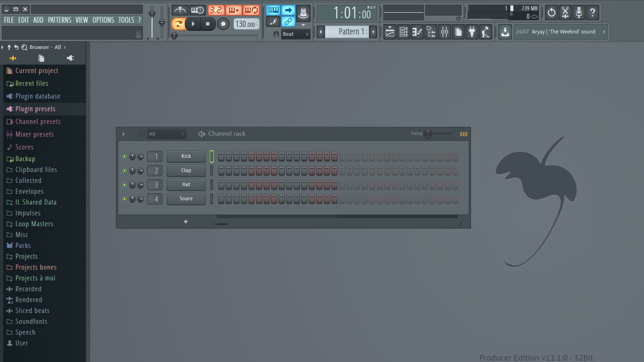Open the plugin picker plug icon
The image size is (644, 362).
tap(472, 32)
